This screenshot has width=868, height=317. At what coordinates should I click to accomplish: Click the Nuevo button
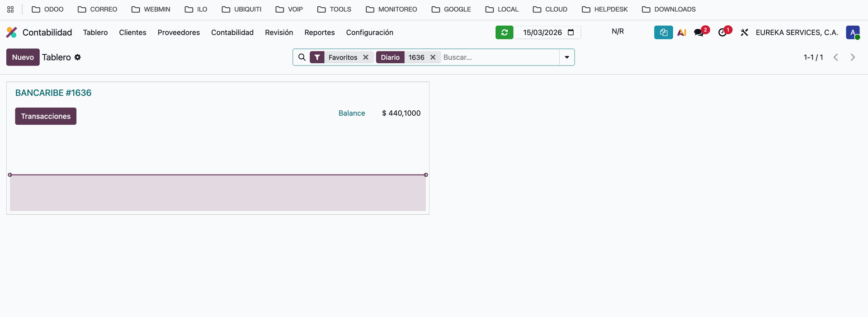(23, 57)
